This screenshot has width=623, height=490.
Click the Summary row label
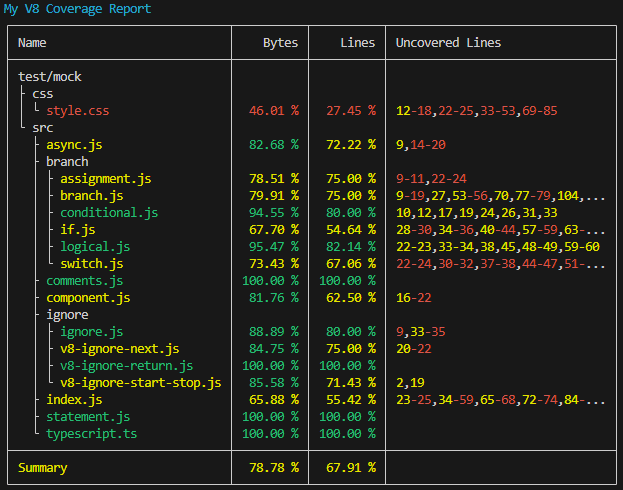(43, 468)
